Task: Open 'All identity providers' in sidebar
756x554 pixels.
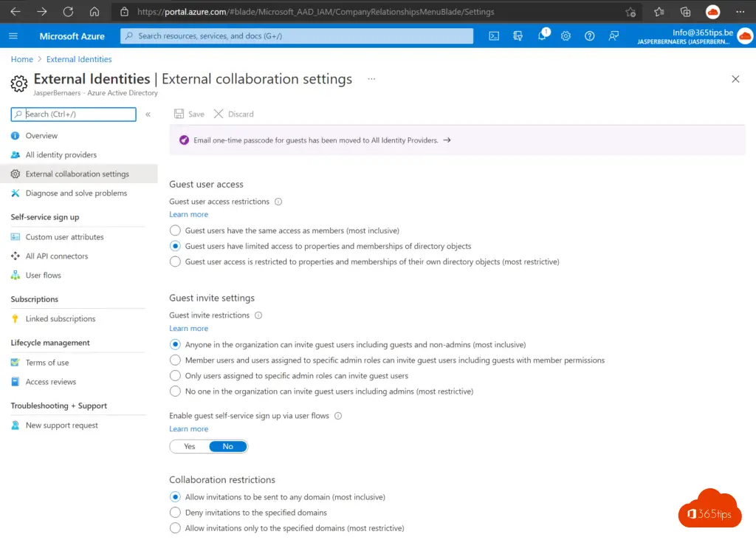Action: 61,155
